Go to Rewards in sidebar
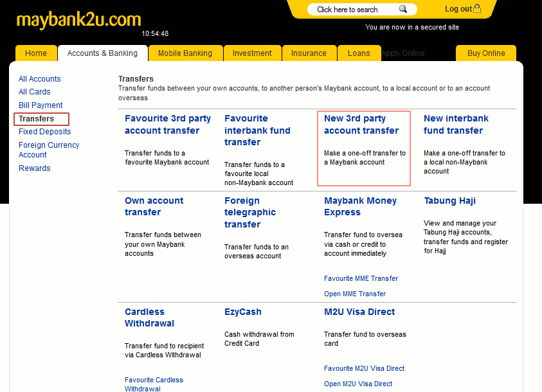 (x=34, y=168)
